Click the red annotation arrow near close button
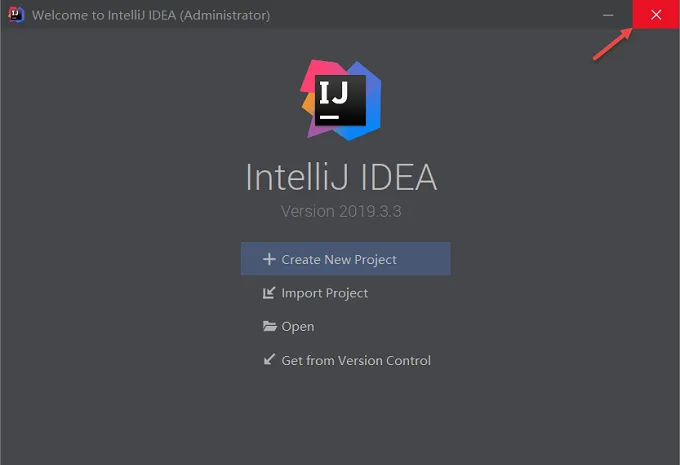 click(612, 43)
